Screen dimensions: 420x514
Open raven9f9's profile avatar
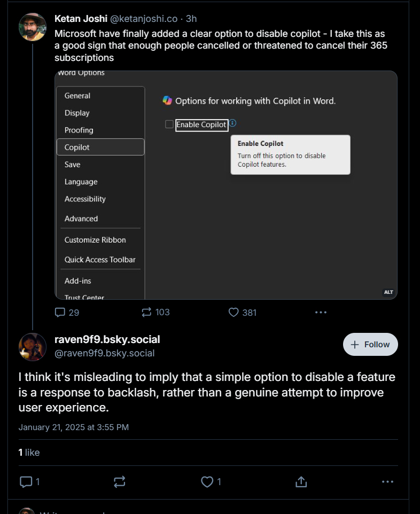(33, 347)
